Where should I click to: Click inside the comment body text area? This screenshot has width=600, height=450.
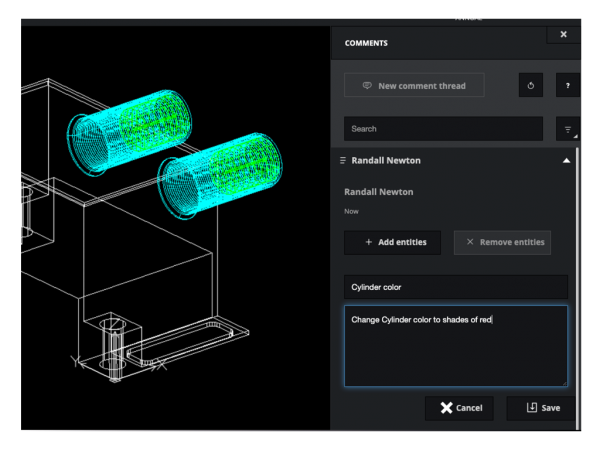point(455,350)
